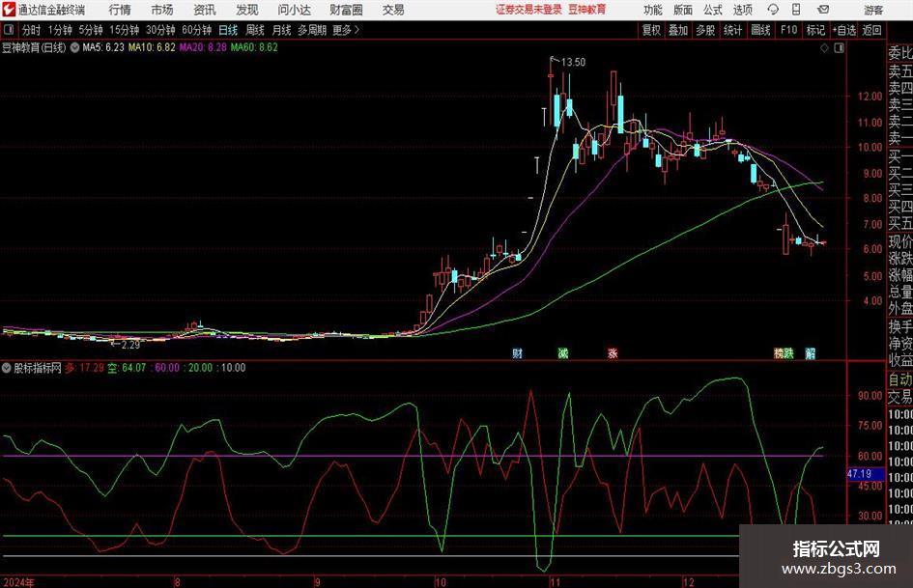Select the 日线 daily period
Viewport: 913px width, 588px height.
[228, 30]
